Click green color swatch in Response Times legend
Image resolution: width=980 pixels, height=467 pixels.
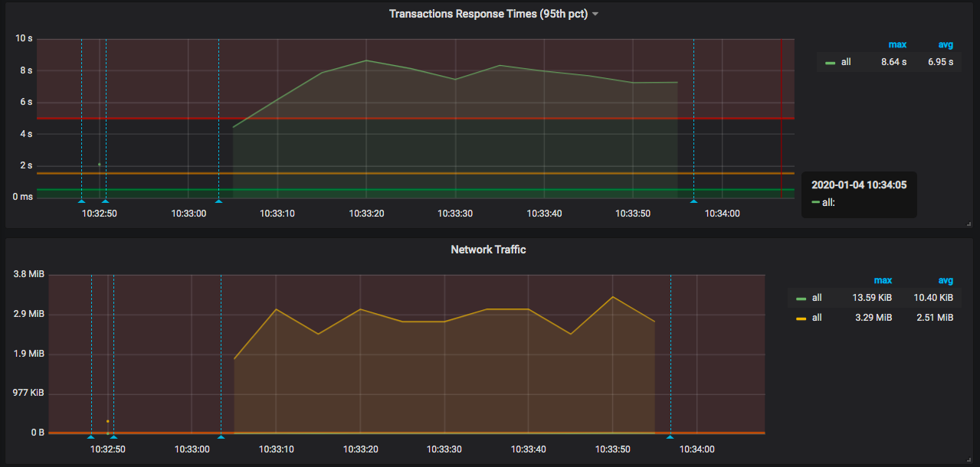coord(830,63)
